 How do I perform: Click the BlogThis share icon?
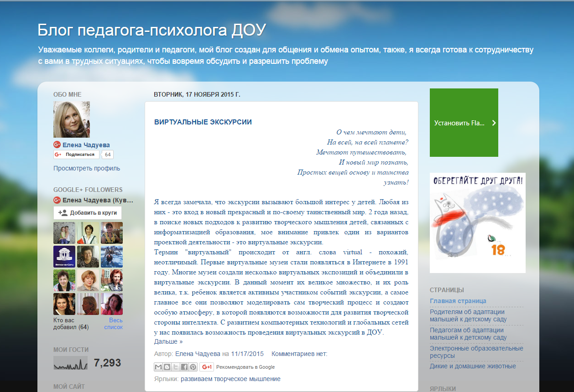pos(167,367)
